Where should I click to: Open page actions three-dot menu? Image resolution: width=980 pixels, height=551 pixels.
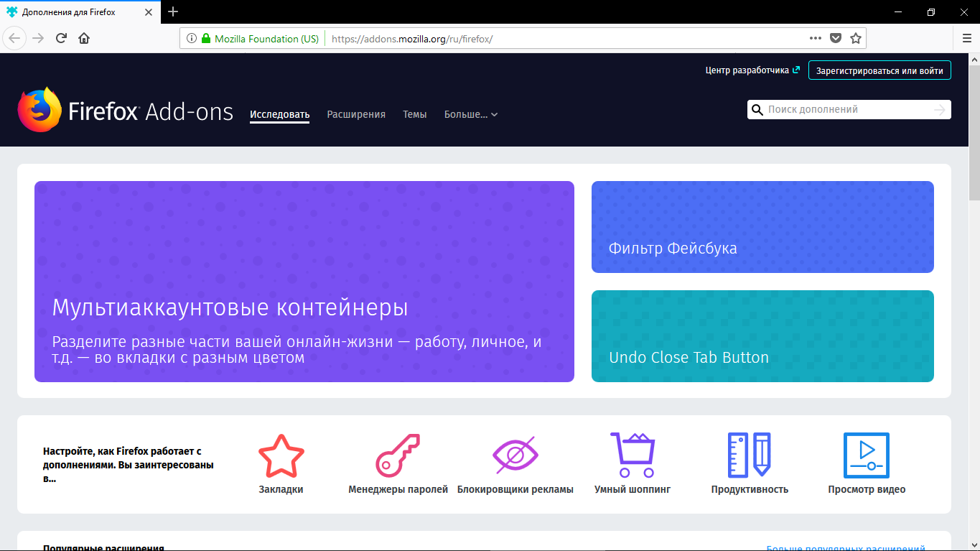click(816, 39)
